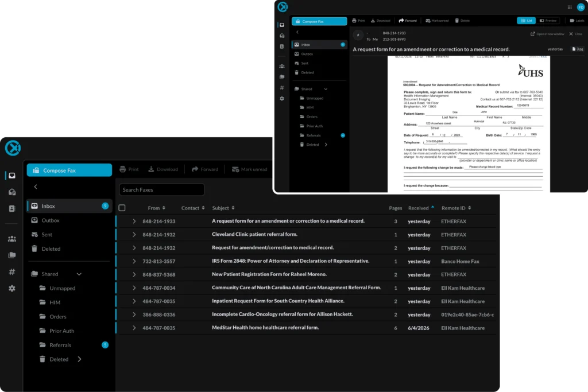Screen dimensions: 588x392
Task: Click Print in the fax list window toolbar
Action: [x=129, y=169]
